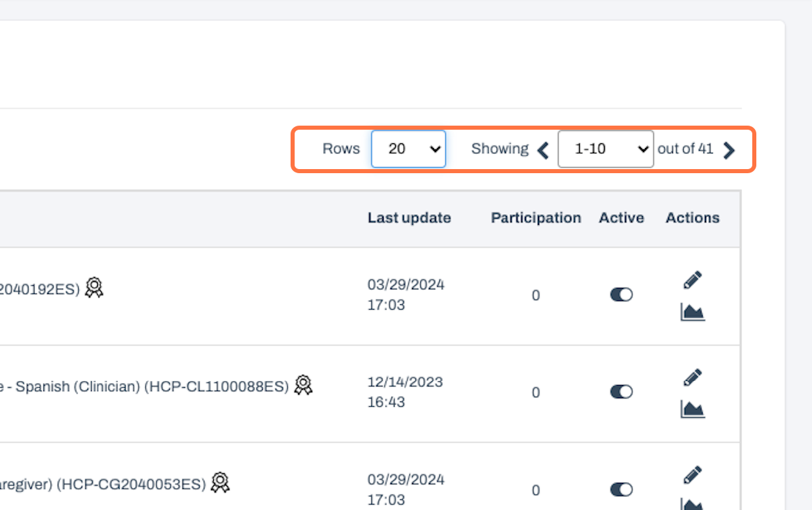Sort the table by Last update

click(x=409, y=217)
